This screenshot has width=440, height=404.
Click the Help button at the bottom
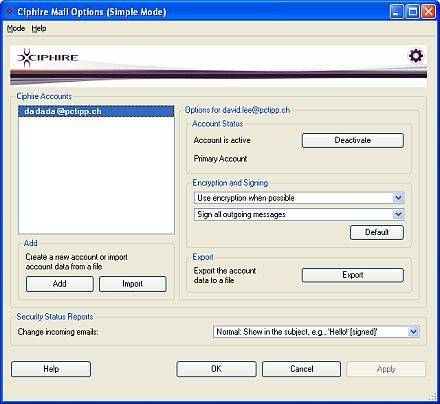click(x=51, y=369)
